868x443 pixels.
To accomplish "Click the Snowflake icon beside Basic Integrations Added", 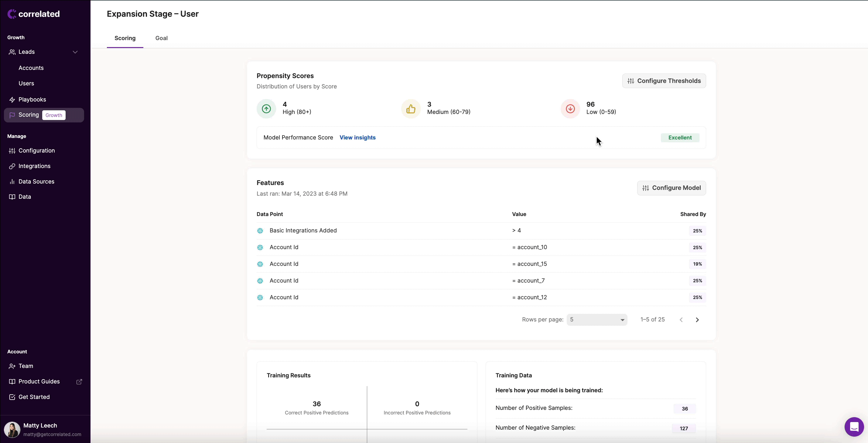I will click(x=260, y=231).
